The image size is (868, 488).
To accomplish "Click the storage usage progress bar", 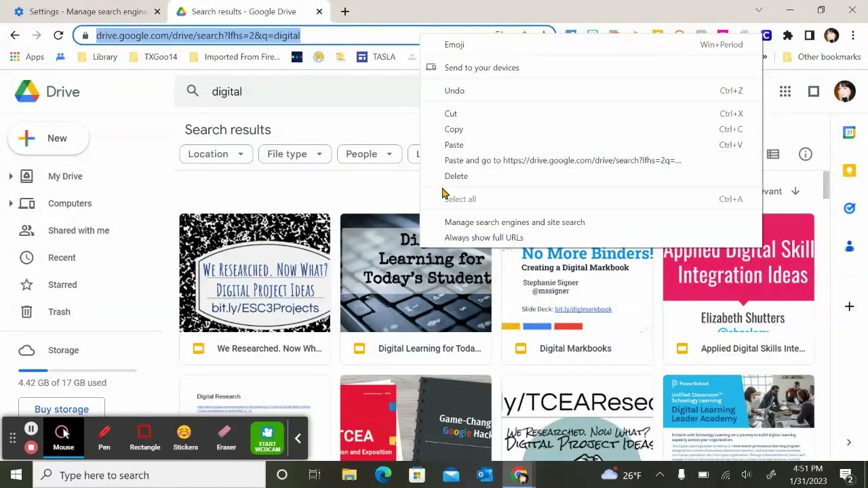I will [x=77, y=370].
